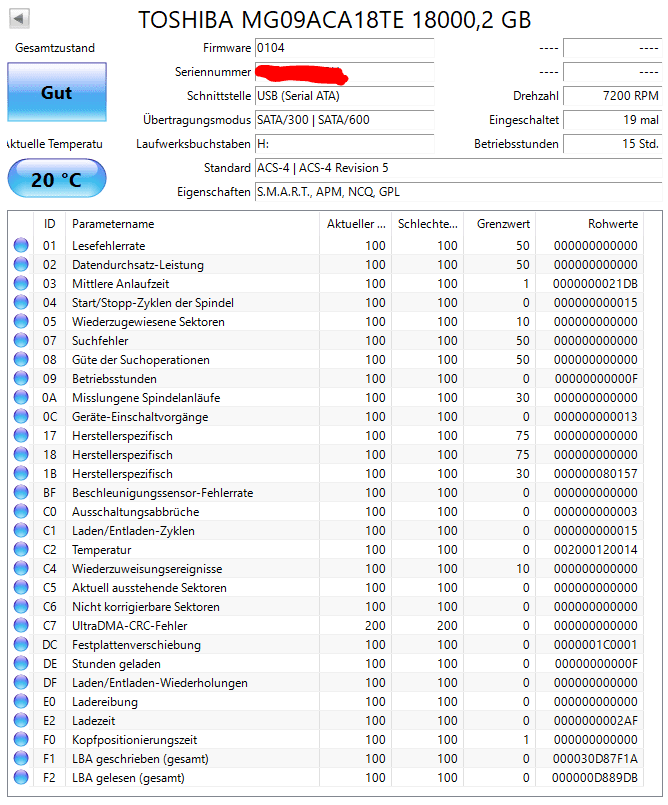Select the Ladereibung parameter name

(105, 702)
